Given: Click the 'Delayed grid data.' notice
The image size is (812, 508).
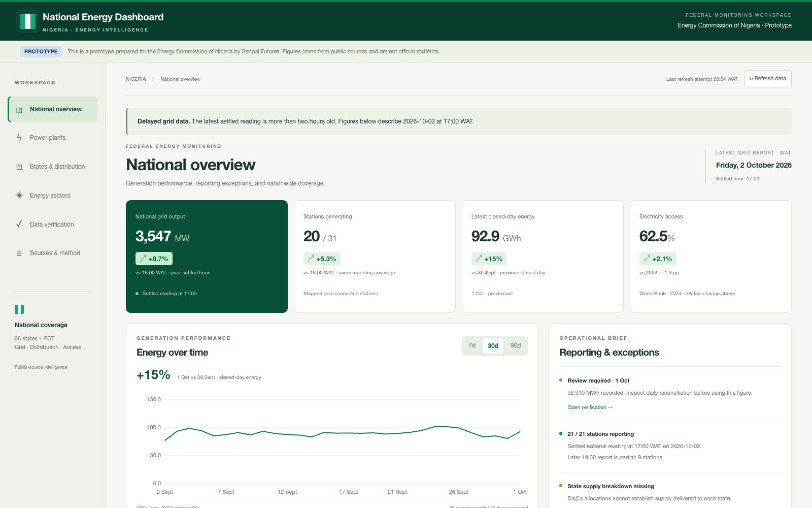Looking at the screenshot, I should pyautogui.click(x=459, y=121).
